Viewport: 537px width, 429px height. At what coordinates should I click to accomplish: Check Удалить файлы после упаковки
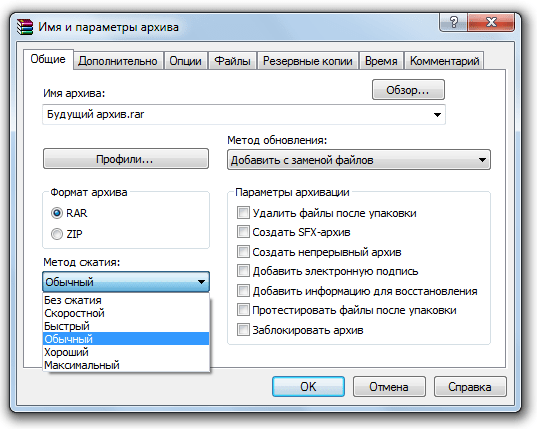(243, 213)
